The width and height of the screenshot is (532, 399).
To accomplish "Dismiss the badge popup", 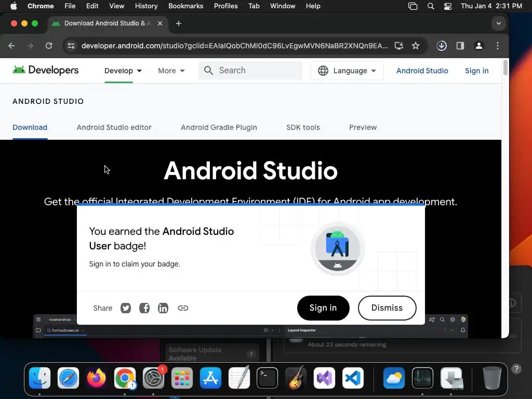I will click(x=387, y=308).
